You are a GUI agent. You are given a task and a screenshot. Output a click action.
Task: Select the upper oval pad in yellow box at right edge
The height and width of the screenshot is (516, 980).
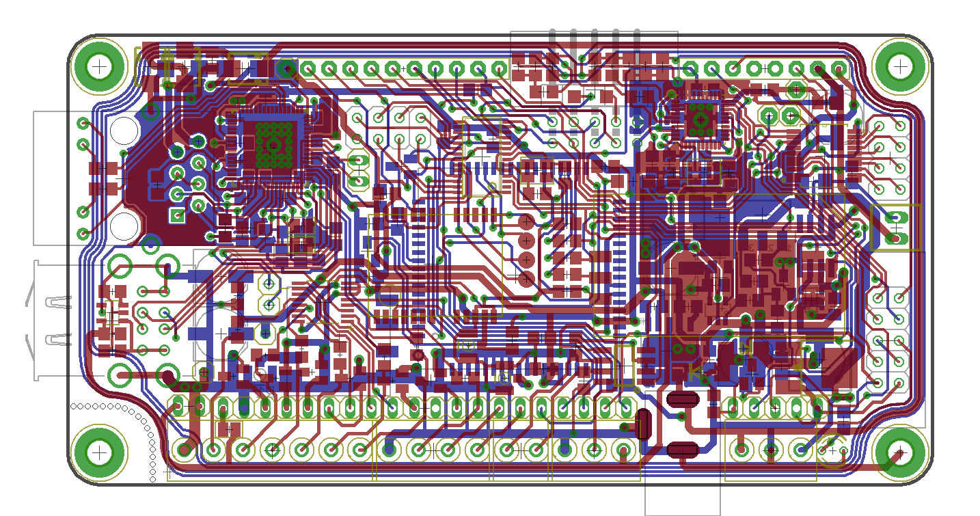(x=896, y=218)
